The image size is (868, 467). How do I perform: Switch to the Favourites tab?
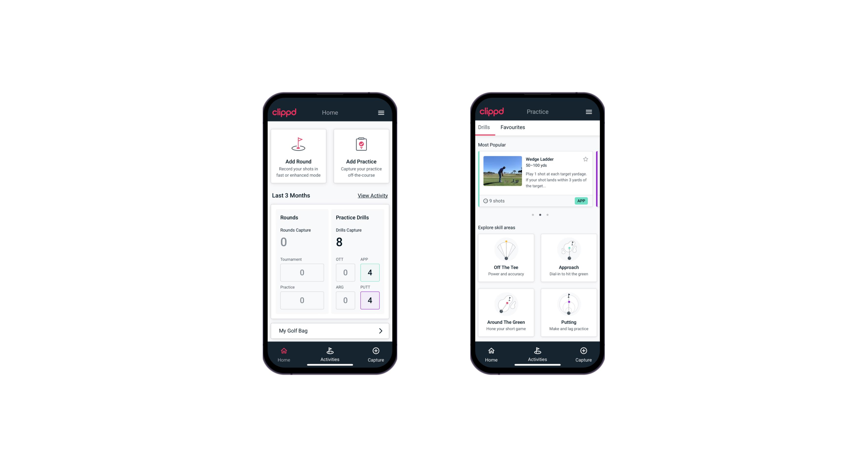pos(513,128)
